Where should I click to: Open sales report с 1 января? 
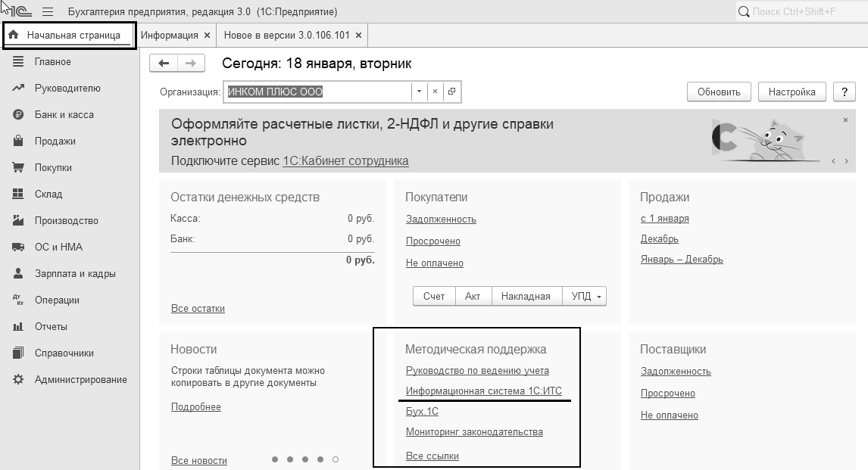coord(665,219)
